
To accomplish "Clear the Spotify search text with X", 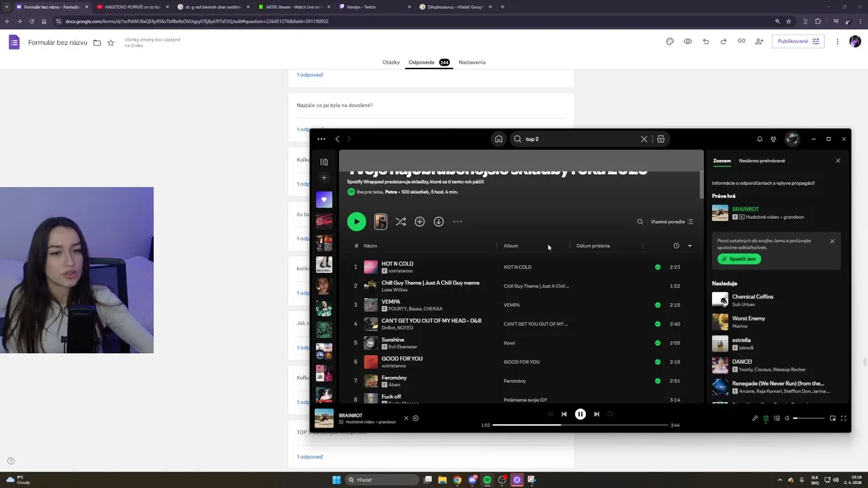I will click(644, 139).
